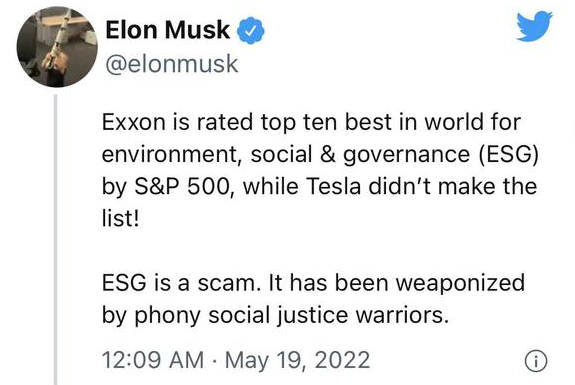
Task: Click the May 19, 2022 date
Action: (297, 360)
